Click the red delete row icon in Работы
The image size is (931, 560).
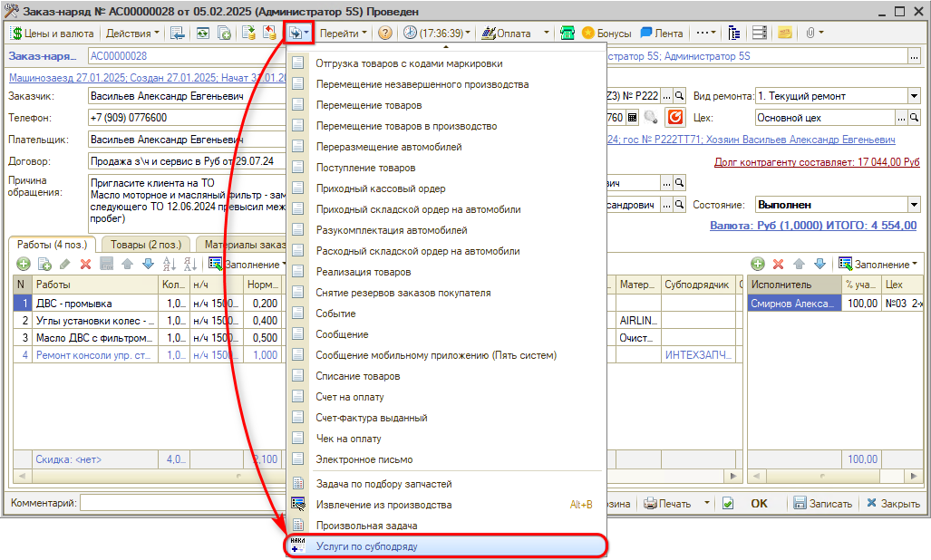(x=86, y=264)
